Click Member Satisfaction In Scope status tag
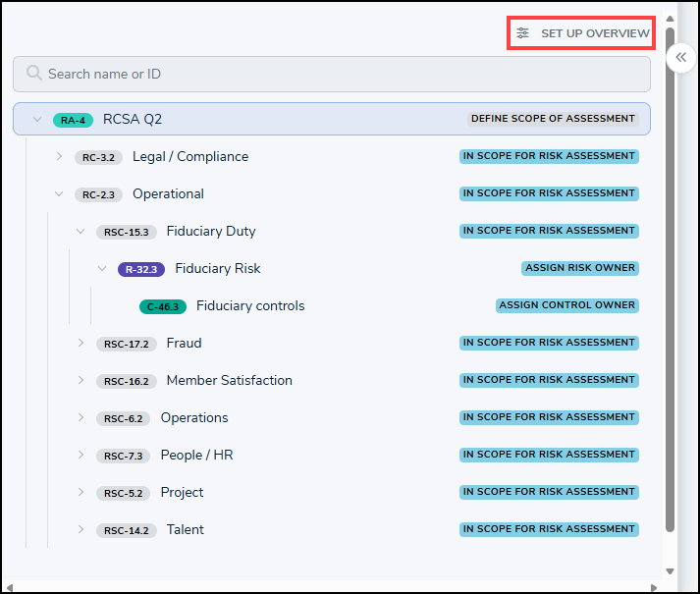Viewport: 700px width, 594px height. [549, 380]
